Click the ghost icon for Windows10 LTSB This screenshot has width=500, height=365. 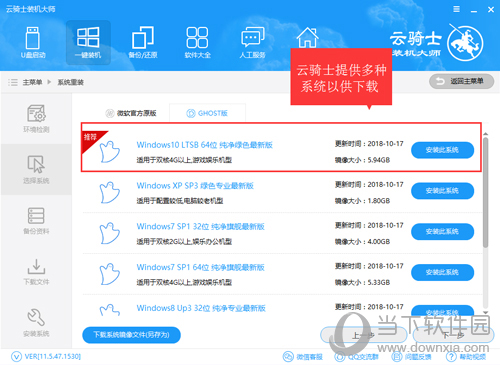110,152
